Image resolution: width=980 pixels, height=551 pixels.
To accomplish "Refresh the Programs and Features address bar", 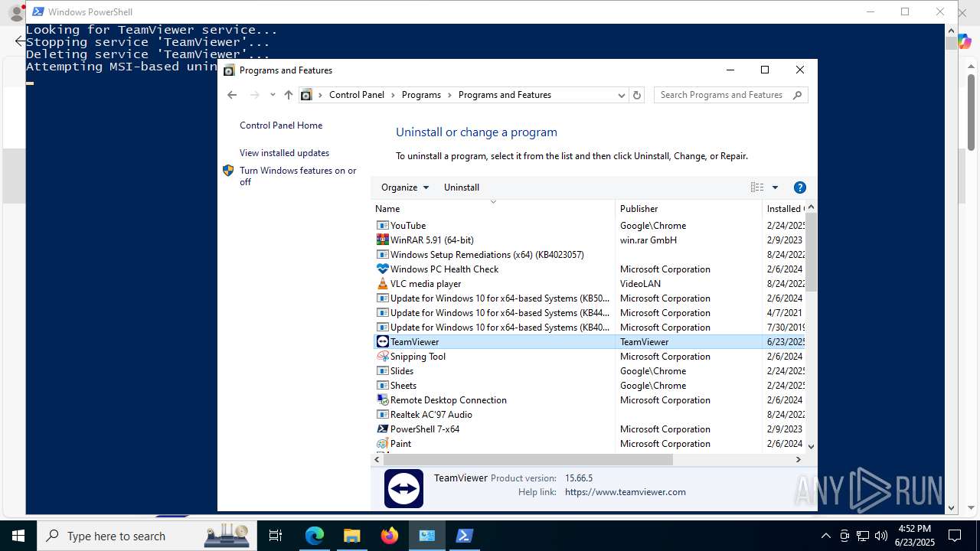I will click(637, 95).
